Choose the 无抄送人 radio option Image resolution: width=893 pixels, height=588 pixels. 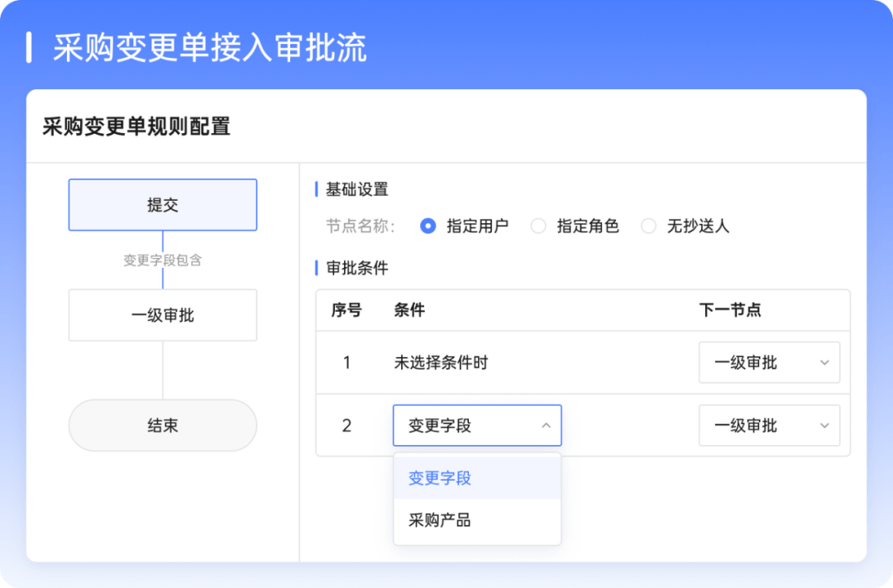649,226
